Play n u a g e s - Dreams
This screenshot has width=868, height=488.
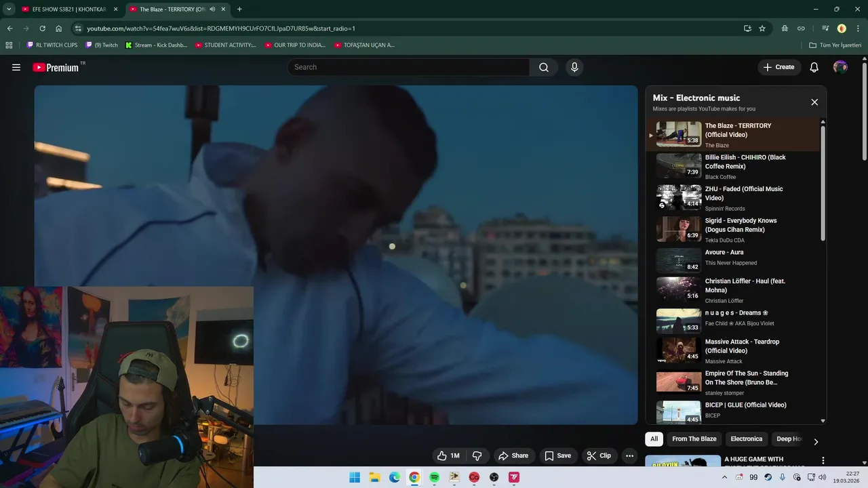[x=733, y=321]
